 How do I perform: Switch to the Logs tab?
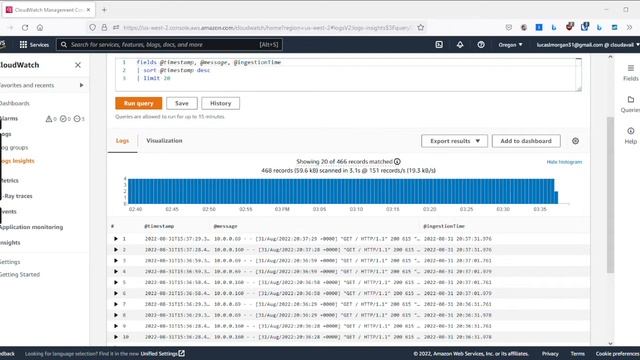pos(122,140)
